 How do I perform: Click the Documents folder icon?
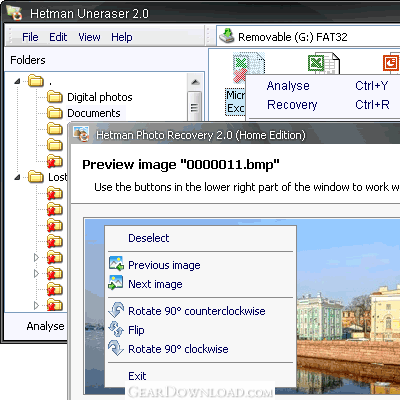55,113
